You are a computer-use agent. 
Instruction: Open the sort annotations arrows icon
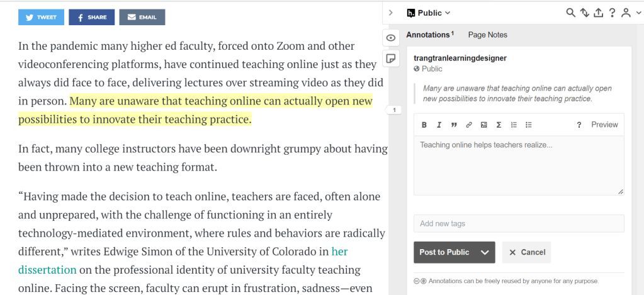pos(584,13)
